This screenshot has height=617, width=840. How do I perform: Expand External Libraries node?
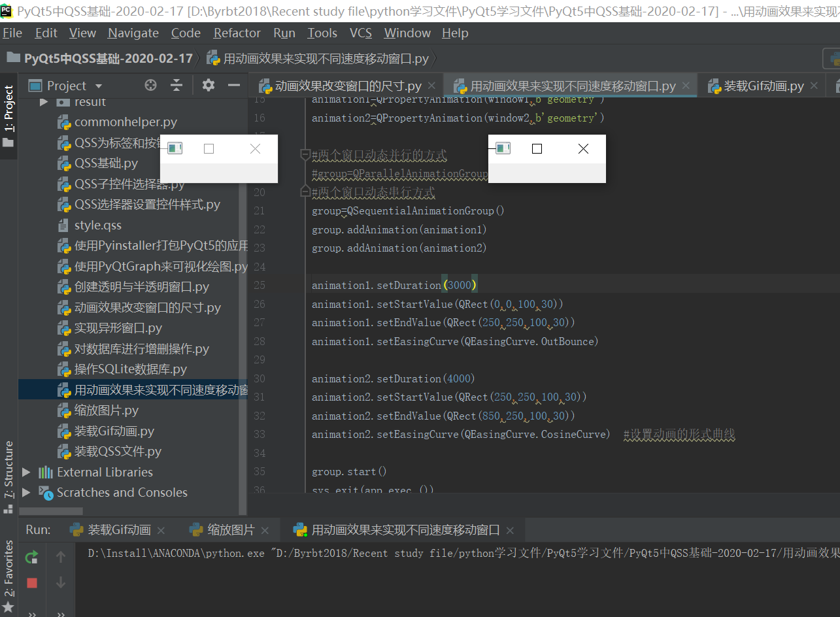[x=26, y=472]
